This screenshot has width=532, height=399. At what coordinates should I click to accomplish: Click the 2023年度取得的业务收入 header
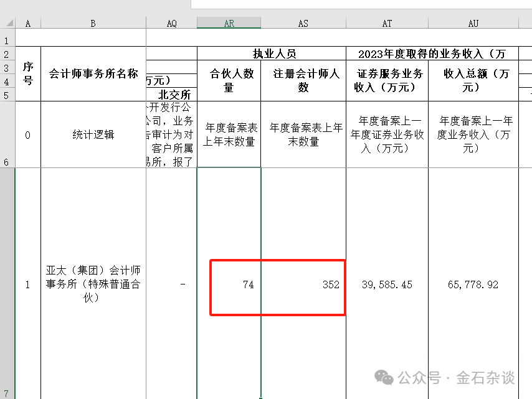click(432, 54)
